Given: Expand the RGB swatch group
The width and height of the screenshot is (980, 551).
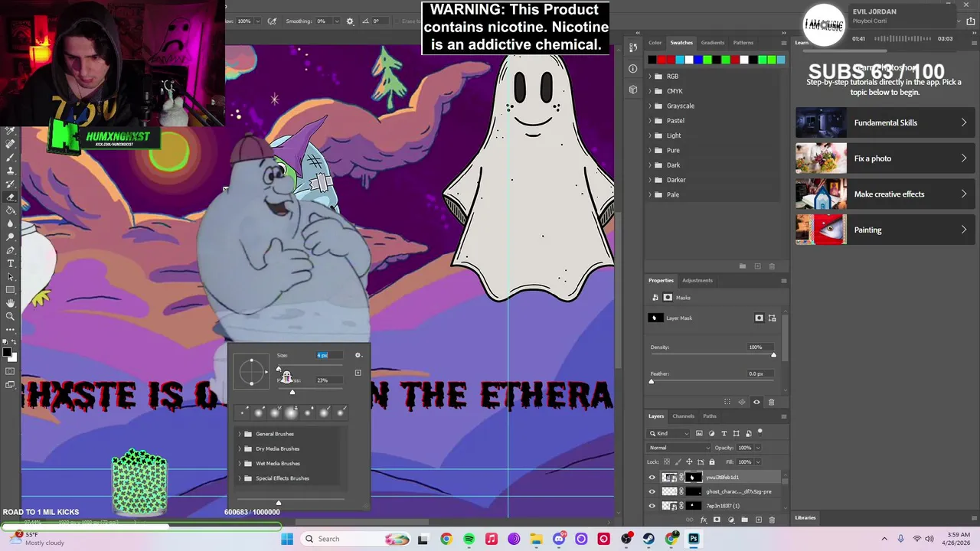Looking at the screenshot, I should [650, 77].
